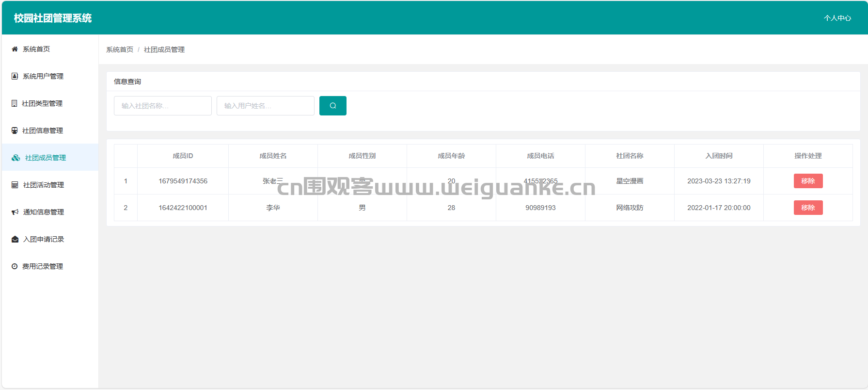Go to 入团申请记录 menu item
Viewport: 868px width, 390px height.
pyautogui.click(x=50, y=239)
